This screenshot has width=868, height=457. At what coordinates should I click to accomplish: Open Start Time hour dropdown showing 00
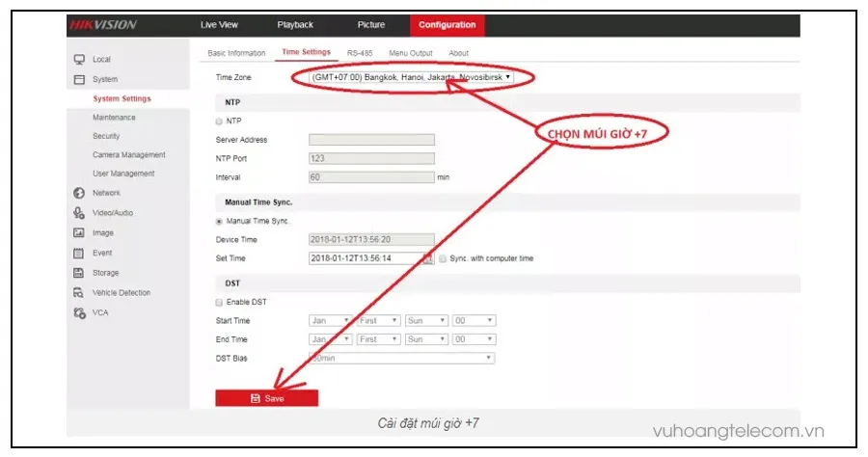tap(474, 321)
